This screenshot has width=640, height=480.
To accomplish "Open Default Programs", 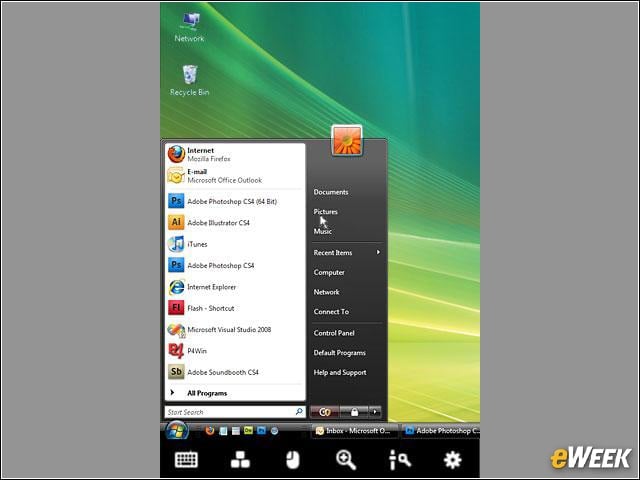I will click(340, 353).
